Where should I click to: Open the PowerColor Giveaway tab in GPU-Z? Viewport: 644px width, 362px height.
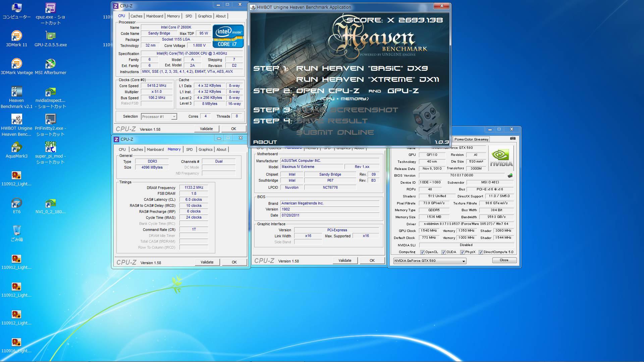point(471,139)
